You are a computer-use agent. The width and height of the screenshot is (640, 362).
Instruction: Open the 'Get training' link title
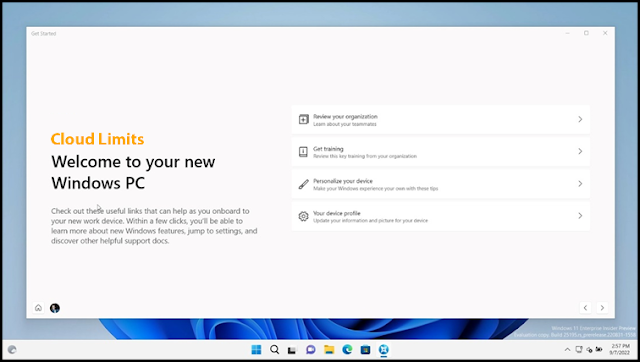coord(328,149)
